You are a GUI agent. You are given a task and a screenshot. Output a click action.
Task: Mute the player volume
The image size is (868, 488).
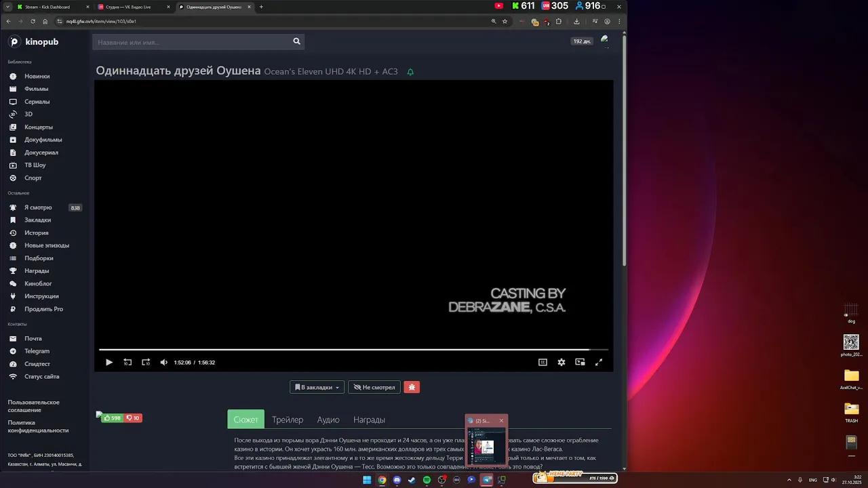(x=163, y=363)
